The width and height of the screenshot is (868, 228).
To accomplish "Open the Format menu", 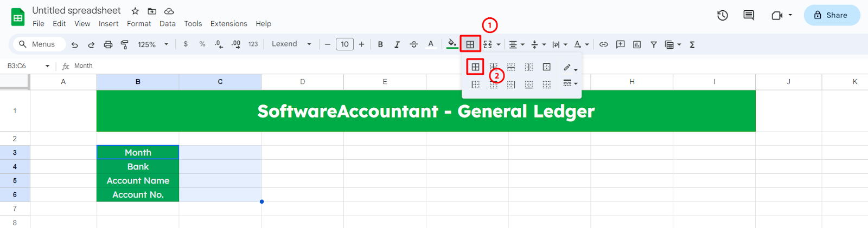I will (x=139, y=24).
